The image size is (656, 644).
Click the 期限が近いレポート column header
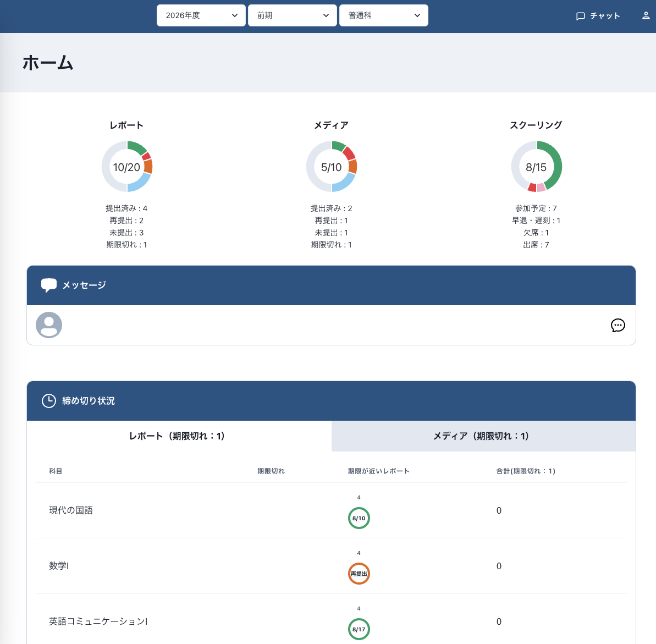(379, 471)
